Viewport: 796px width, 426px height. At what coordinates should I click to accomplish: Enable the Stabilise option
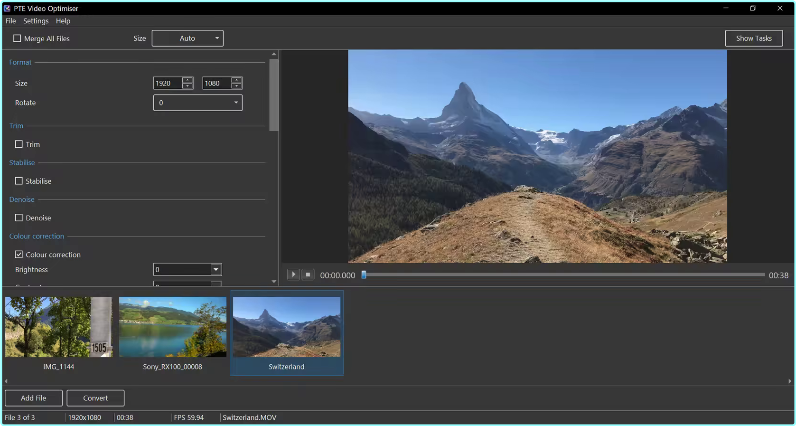point(19,181)
